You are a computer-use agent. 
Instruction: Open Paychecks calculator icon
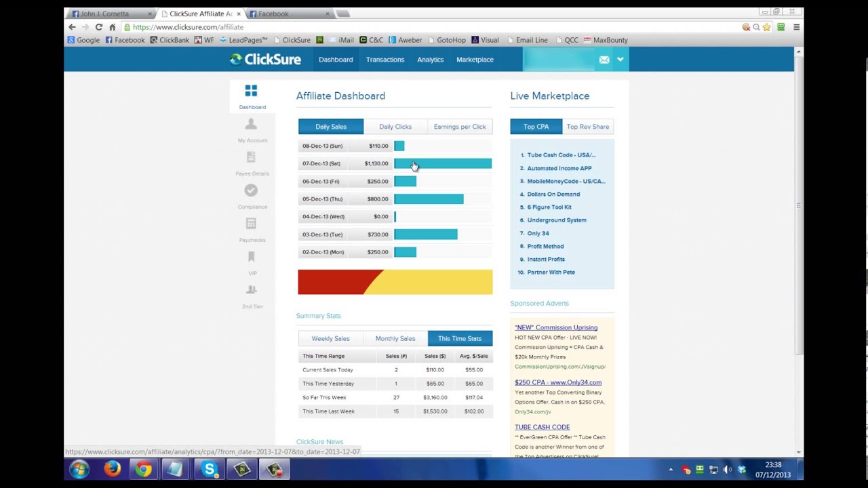[251, 224]
